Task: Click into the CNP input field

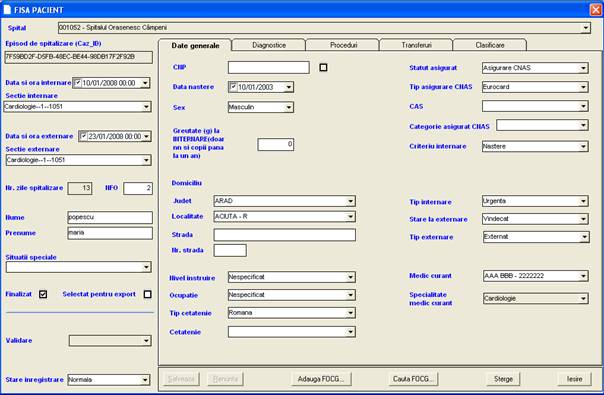Action: pos(268,67)
